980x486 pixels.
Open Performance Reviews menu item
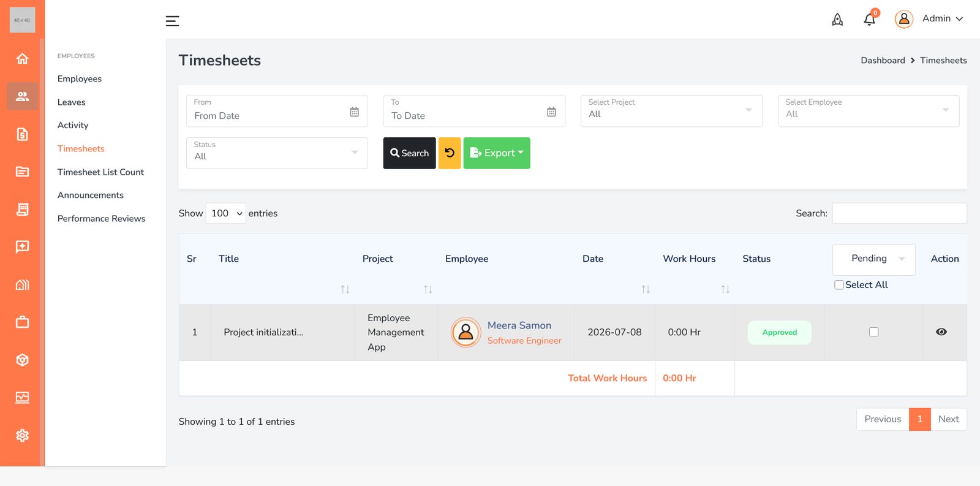coord(101,219)
